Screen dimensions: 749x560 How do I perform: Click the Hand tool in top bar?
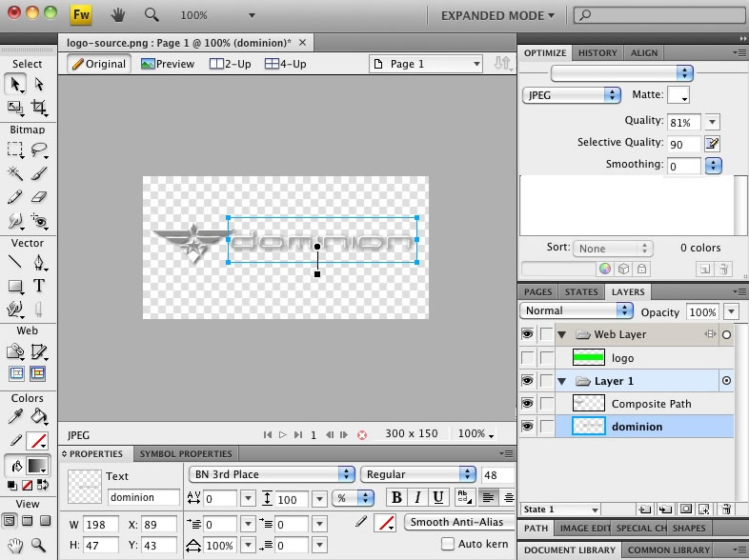coord(117,15)
